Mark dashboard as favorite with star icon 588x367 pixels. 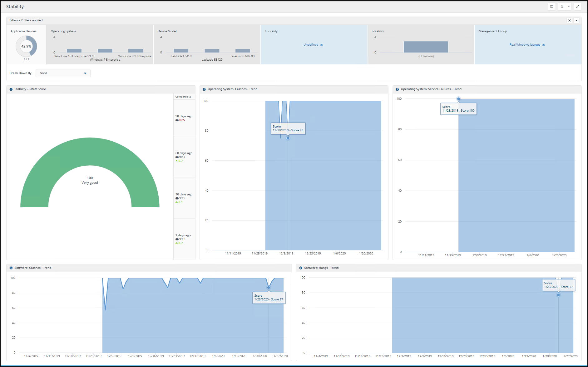tap(562, 7)
